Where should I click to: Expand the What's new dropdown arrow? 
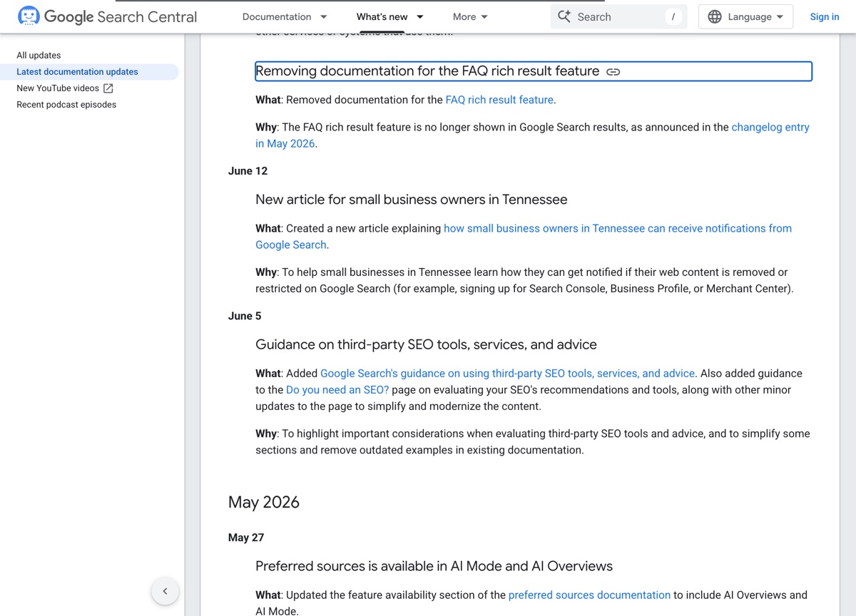click(419, 16)
